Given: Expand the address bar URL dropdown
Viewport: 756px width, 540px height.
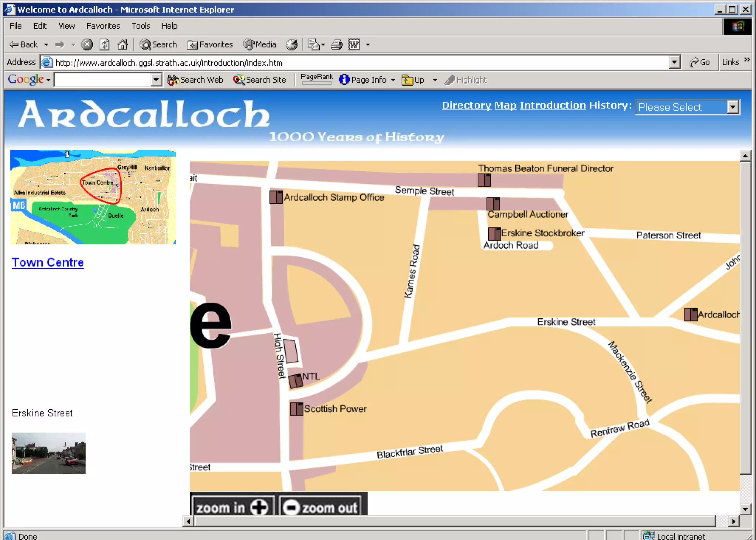Looking at the screenshot, I should pos(674,62).
